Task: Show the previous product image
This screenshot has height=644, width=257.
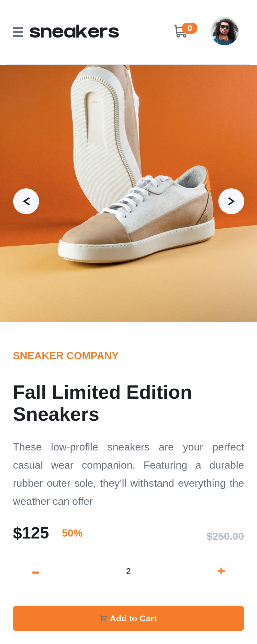Action: coord(26,201)
